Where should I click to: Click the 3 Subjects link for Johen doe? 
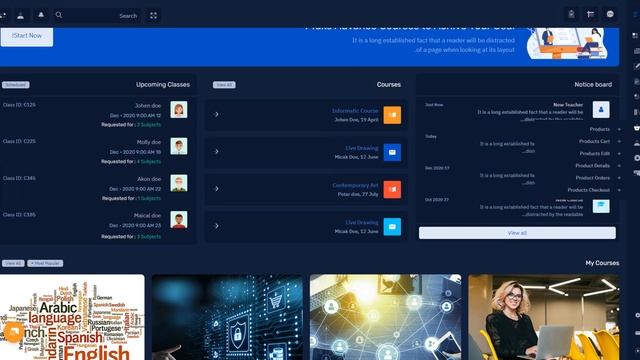pyautogui.click(x=149, y=124)
